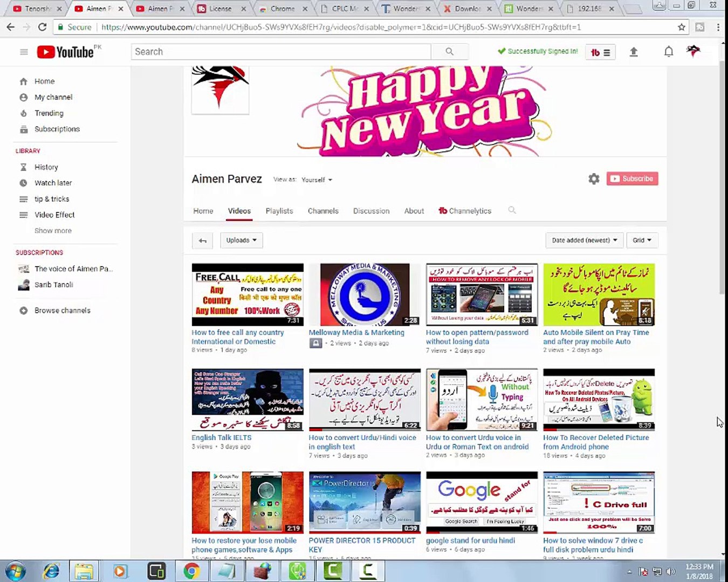Viewport: 728px width, 582px height.
Task: Open File Explorer from taskbar
Action: 84,571
